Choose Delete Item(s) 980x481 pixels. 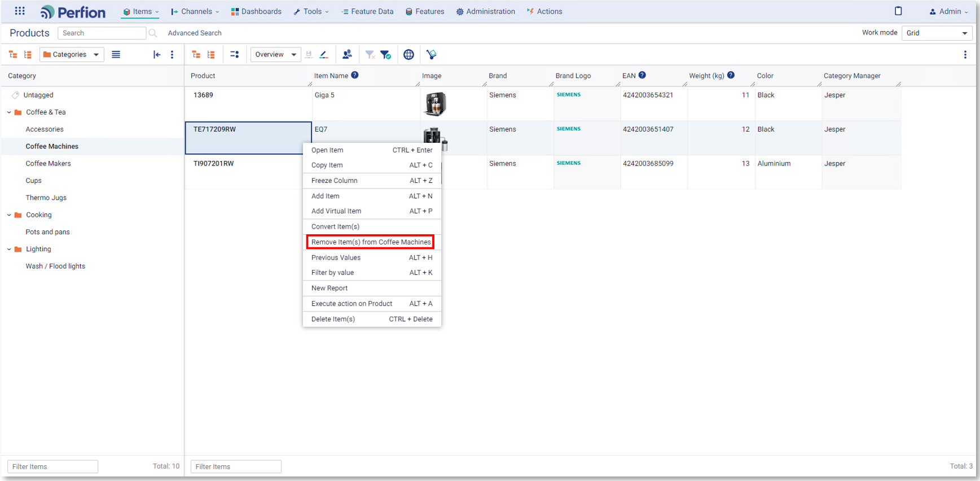[372, 320]
